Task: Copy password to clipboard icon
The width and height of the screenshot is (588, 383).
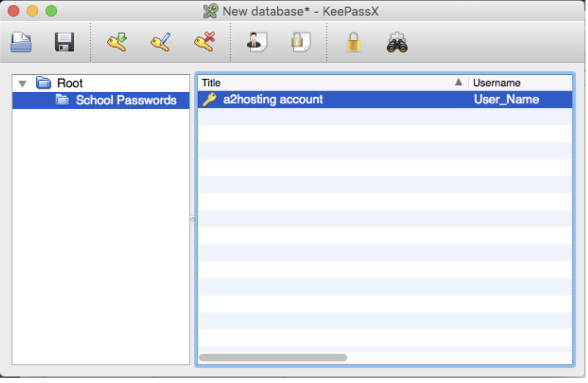Action: pyautogui.click(x=301, y=42)
